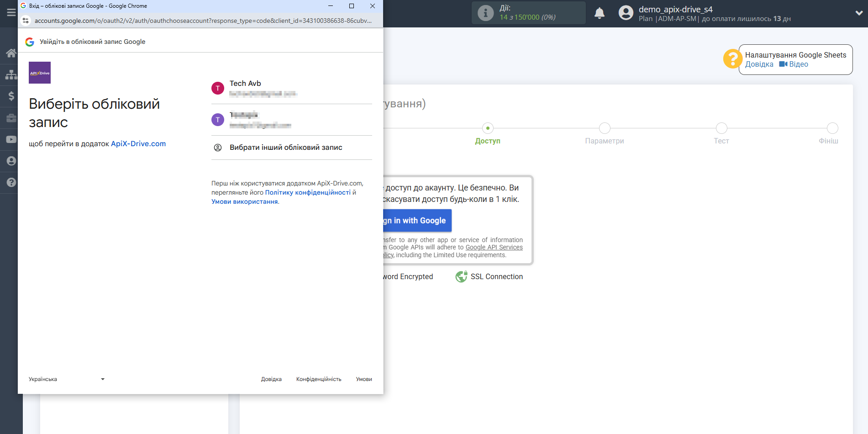Image resolution: width=868 pixels, height=434 pixels.
Task: Open the Довідка footer link in popup
Action: [271, 379]
